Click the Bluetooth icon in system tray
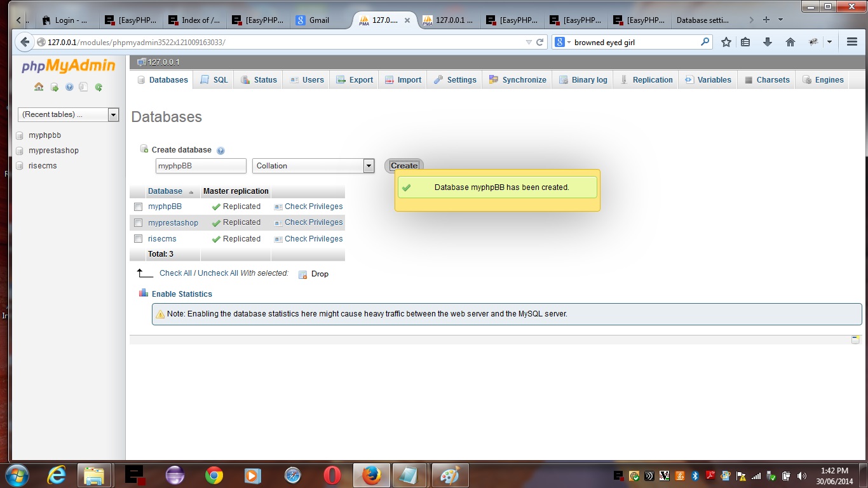Screen dimensions: 868x488 pos(695,475)
